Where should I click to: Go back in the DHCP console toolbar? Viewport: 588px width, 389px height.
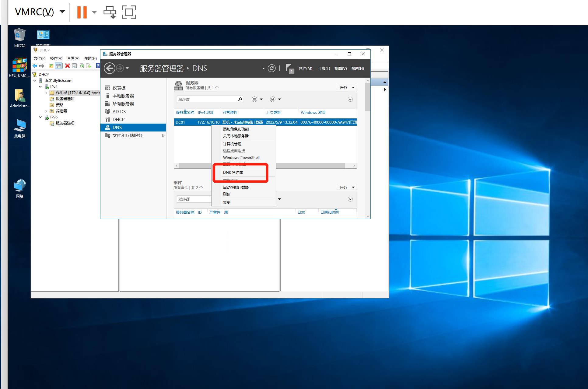pyautogui.click(x=35, y=66)
